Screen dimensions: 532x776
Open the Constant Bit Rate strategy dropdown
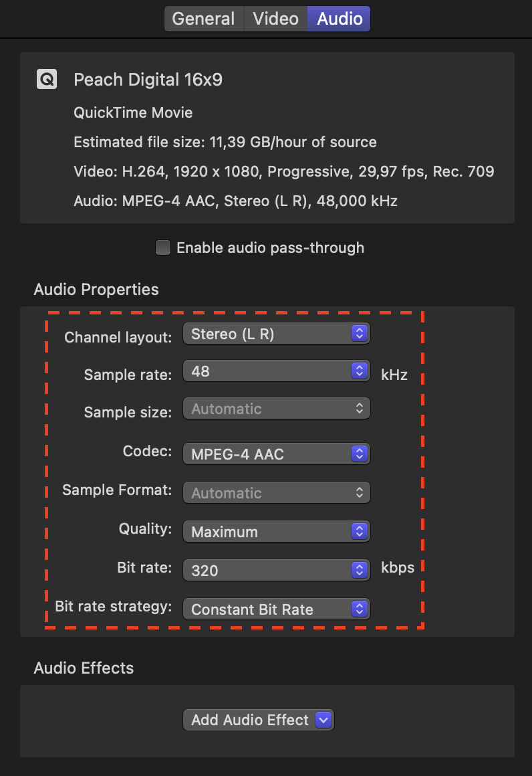pos(277,609)
